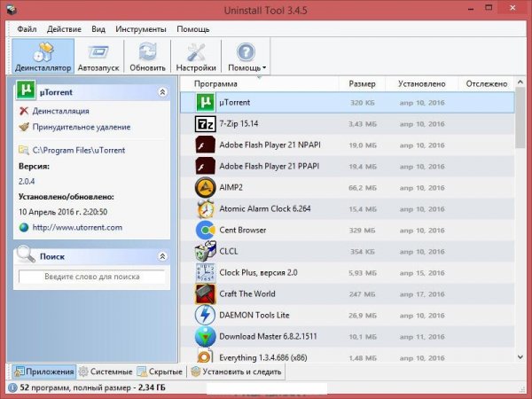532x399 pixels.
Task: Select the Cent Browser name text
Action: click(x=243, y=230)
